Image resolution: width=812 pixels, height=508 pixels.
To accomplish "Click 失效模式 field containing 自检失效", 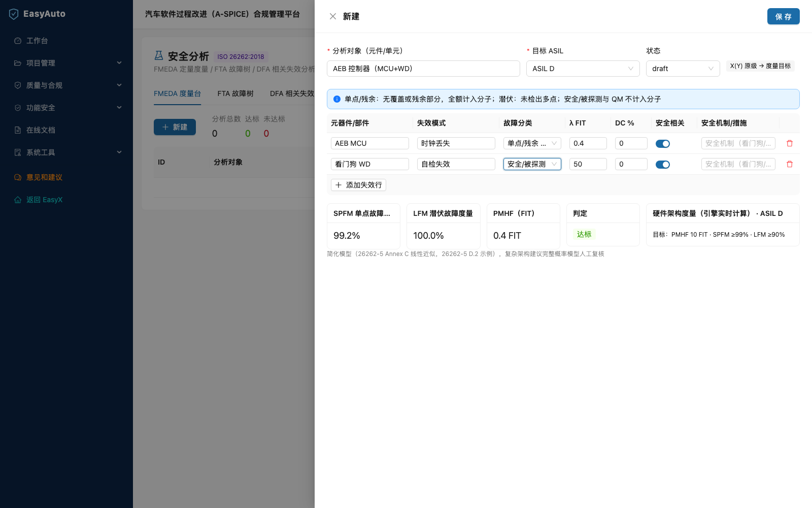I will tap(456, 164).
